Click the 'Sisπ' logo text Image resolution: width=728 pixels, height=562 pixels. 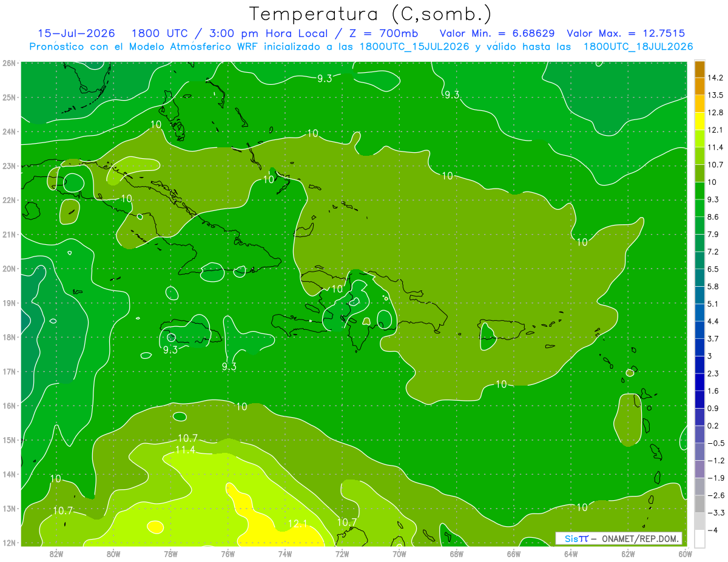576,538
